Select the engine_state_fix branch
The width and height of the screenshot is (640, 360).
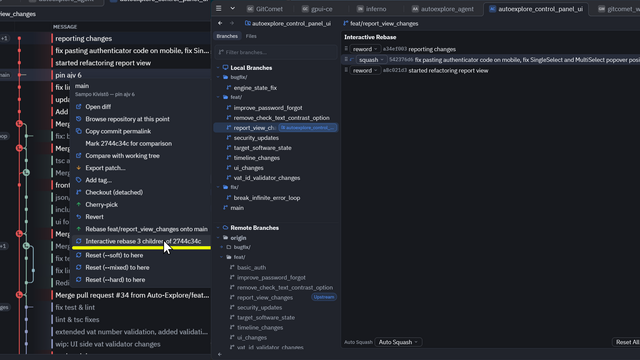(255, 88)
